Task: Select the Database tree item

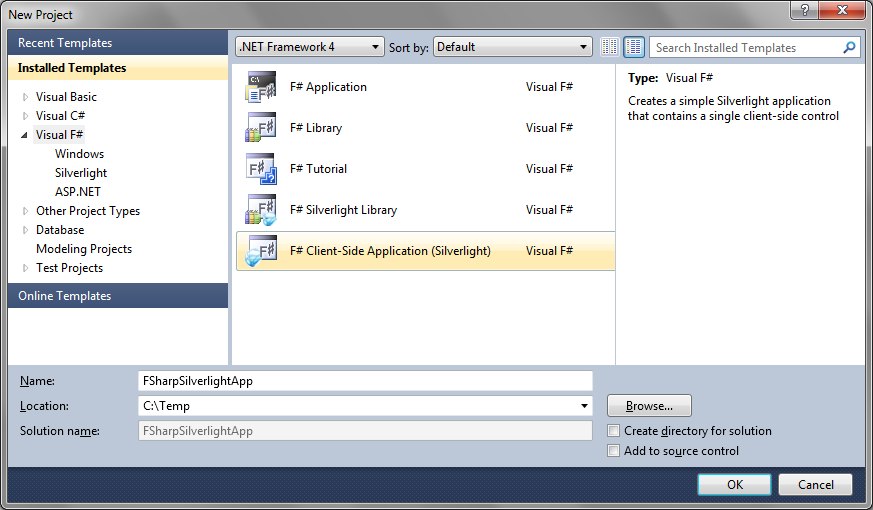Action: [x=60, y=230]
